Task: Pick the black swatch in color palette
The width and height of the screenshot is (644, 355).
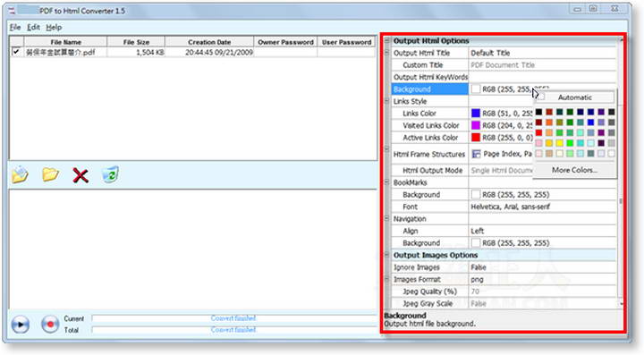Action: pos(538,112)
